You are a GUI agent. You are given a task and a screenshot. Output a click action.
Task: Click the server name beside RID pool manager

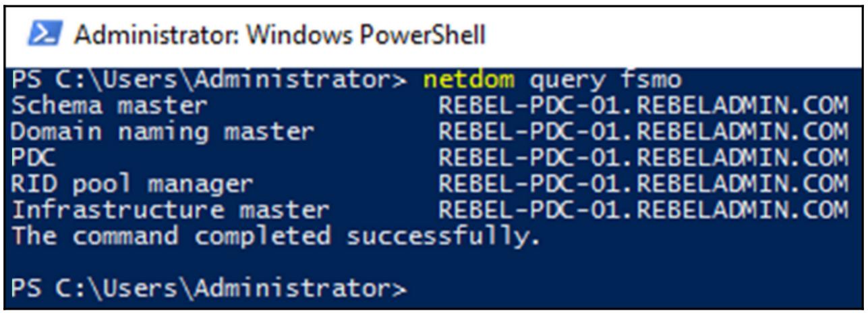coord(642,183)
